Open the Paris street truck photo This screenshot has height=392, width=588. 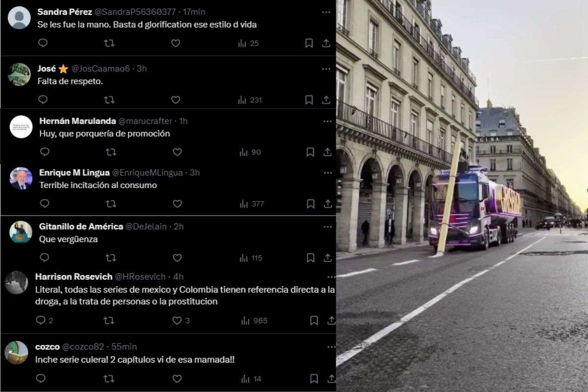coord(462,196)
